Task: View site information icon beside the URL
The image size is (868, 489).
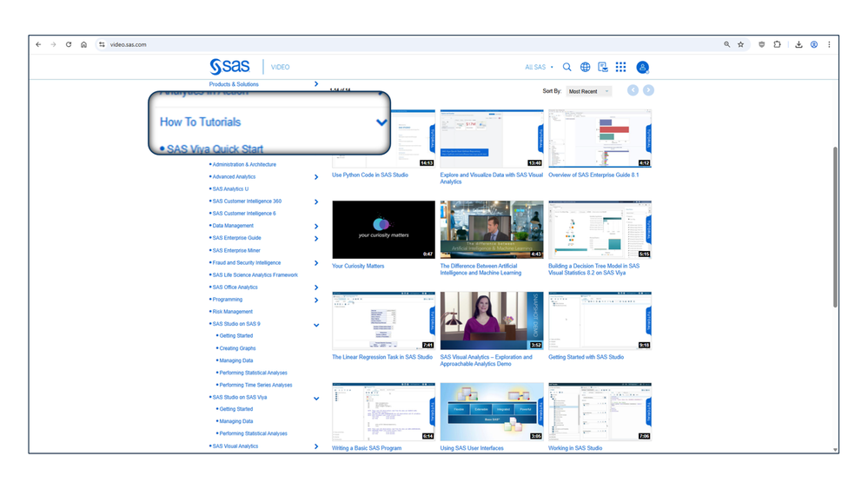Action: (102, 45)
